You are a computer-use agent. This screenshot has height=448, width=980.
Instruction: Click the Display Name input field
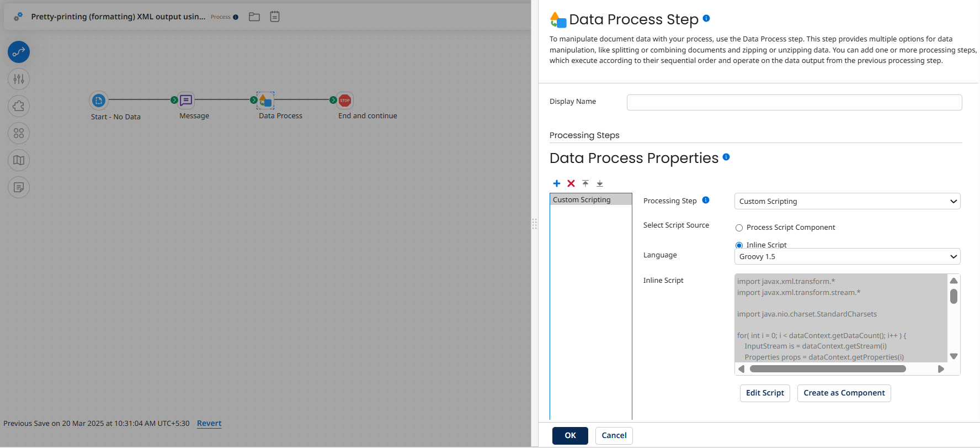pos(794,102)
